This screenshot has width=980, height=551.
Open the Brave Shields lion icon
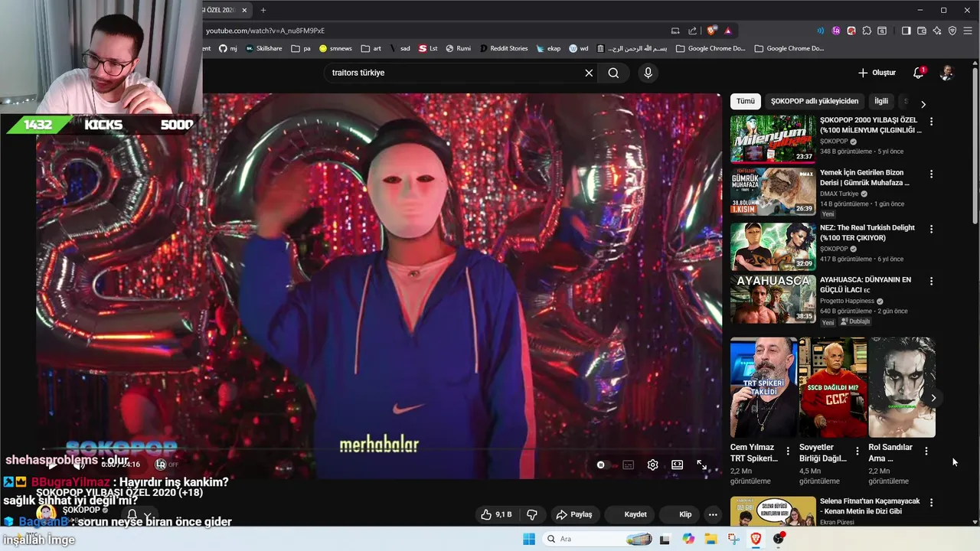click(x=712, y=31)
